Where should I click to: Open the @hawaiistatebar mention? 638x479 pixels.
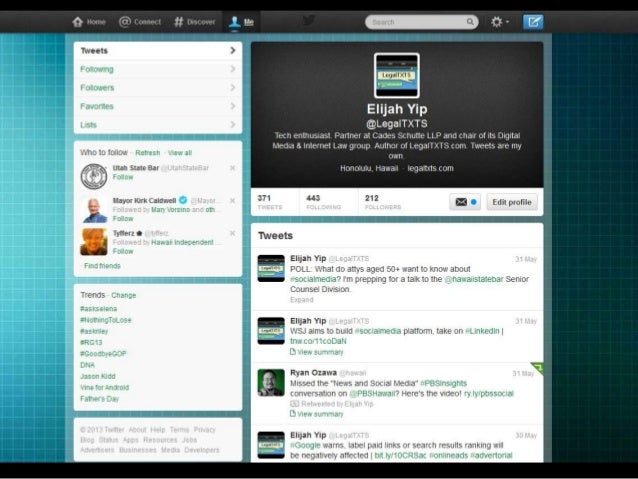pos(474,279)
